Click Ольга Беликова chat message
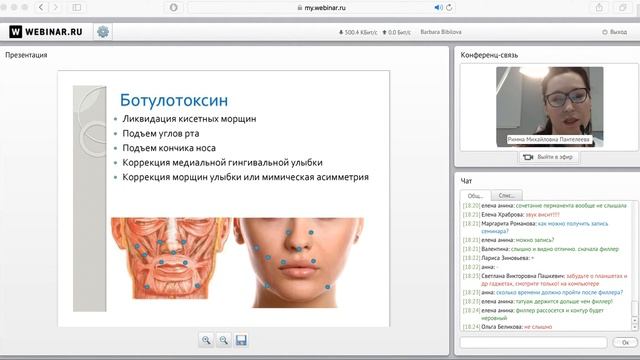640x360 pixels. (x=507, y=327)
